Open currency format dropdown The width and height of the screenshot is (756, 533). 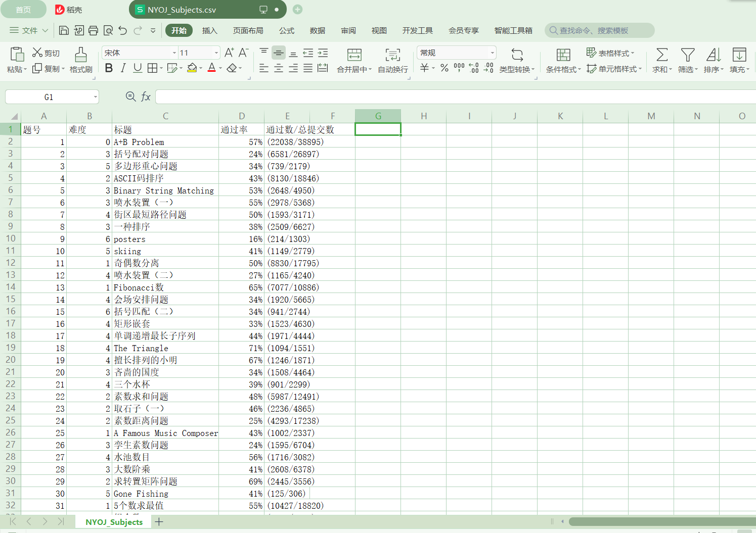tap(433, 68)
